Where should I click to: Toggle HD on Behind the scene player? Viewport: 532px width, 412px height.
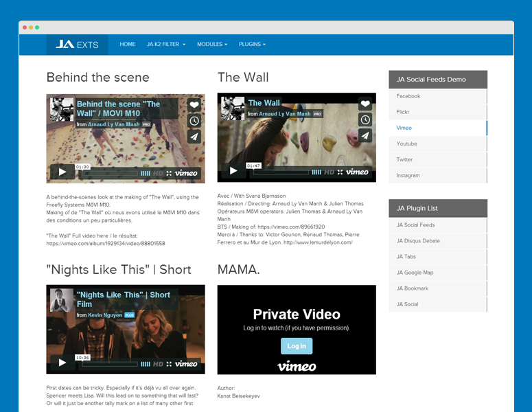point(158,174)
